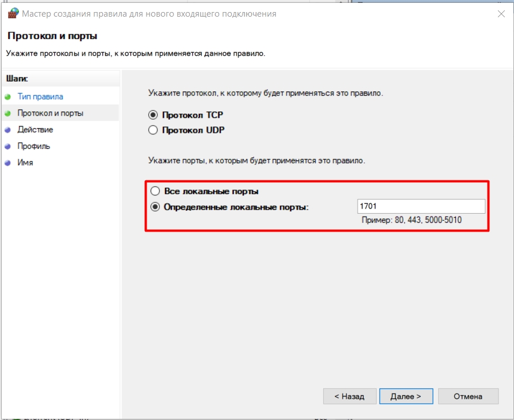Open the Тип правила step link
514x420 pixels.
point(40,97)
